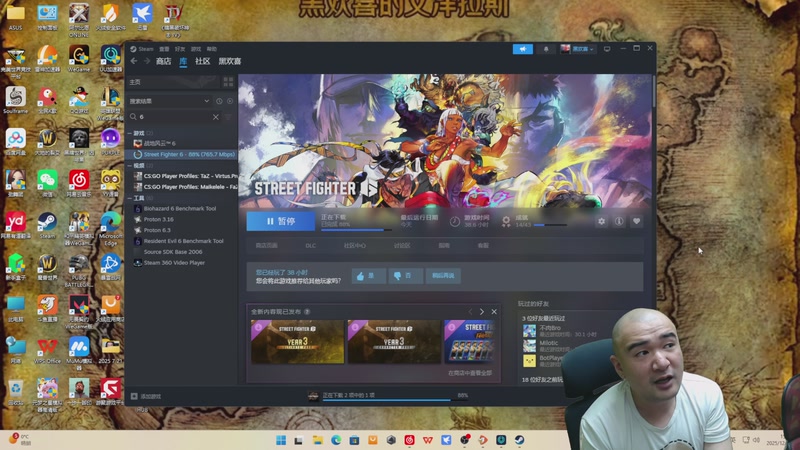
Task: Sort library by recent clock icon
Action: (x=219, y=101)
